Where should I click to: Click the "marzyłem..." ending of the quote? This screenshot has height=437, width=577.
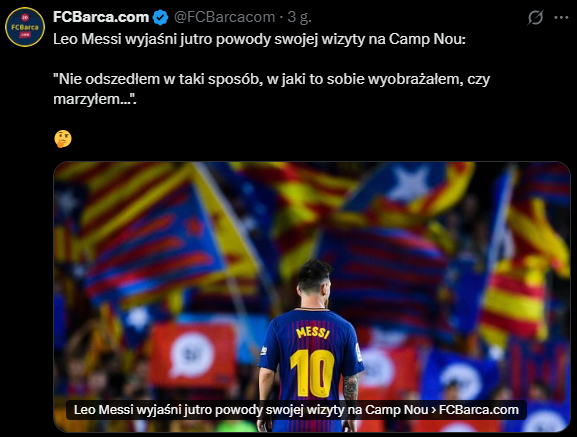point(95,99)
